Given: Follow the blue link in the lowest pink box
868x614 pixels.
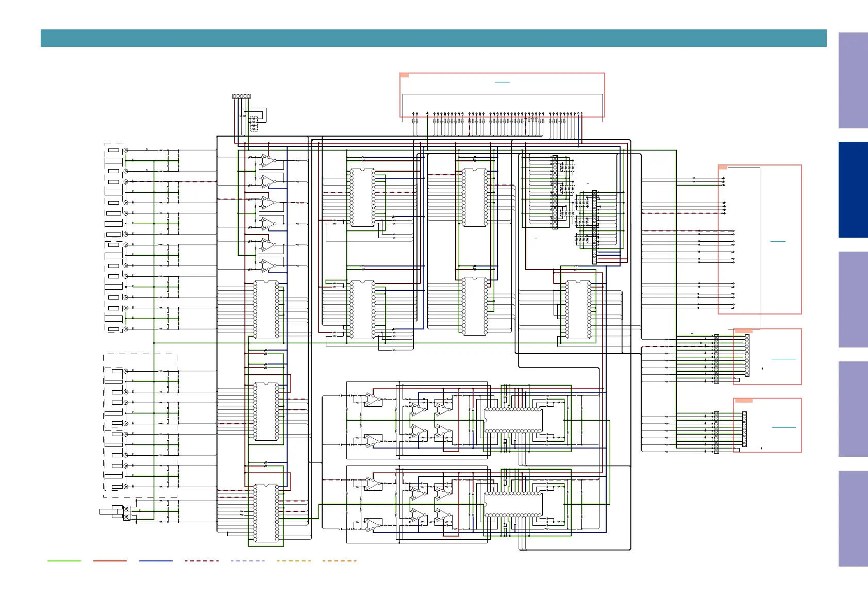Looking at the screenshot, I should coord(783,427).
